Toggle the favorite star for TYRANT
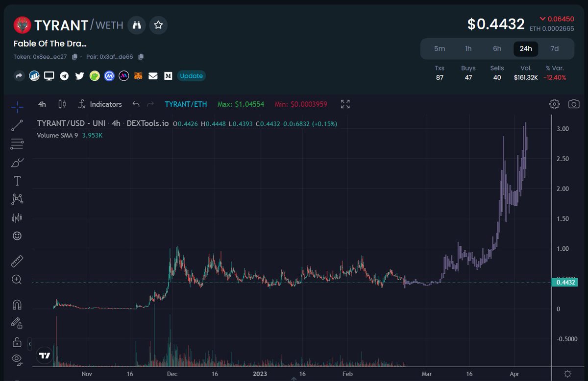This screenshot has height=381, width=588. 159,24
